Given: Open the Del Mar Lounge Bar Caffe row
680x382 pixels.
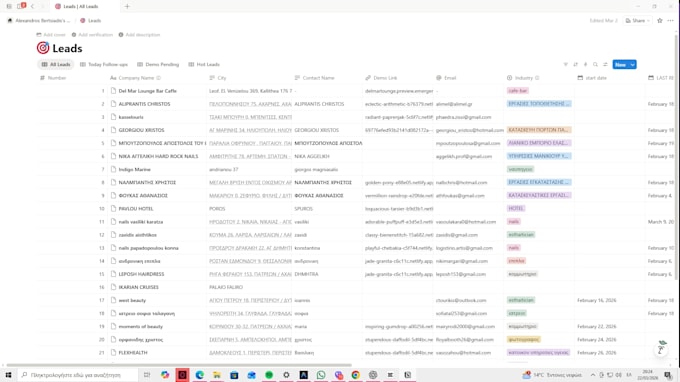Looking at the screenshot, I should tap(147, 91).
